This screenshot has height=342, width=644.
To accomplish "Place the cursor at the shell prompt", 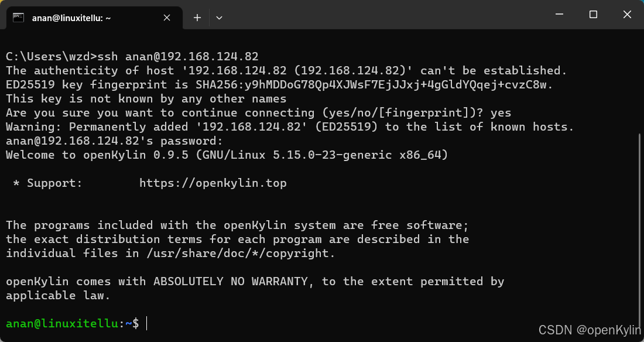I will point(145,323).
